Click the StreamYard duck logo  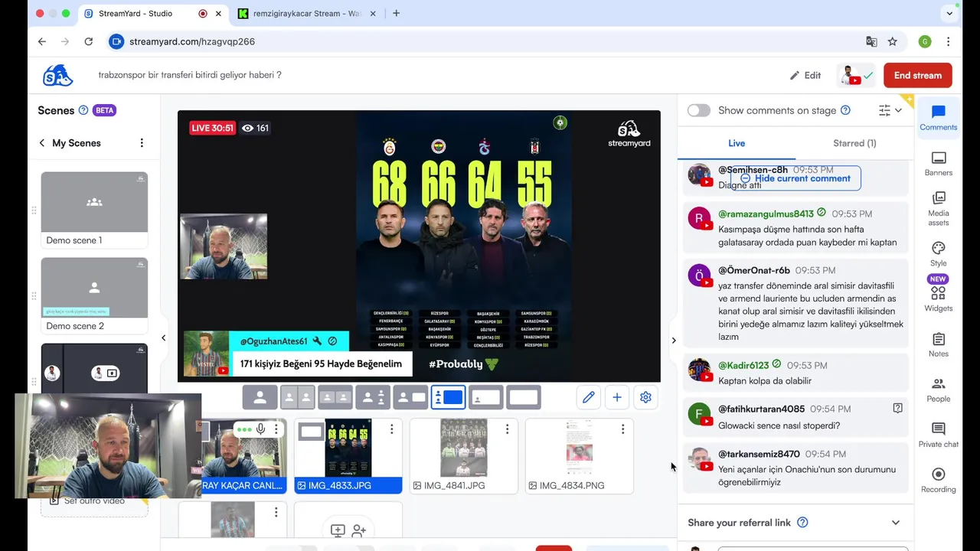pos(57,75)
